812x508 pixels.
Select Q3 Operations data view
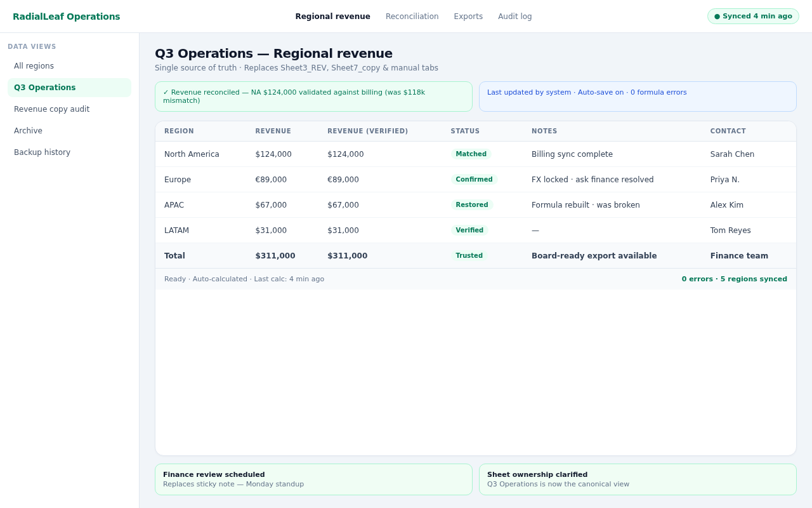pyautogui.click(x=69, y=88)
